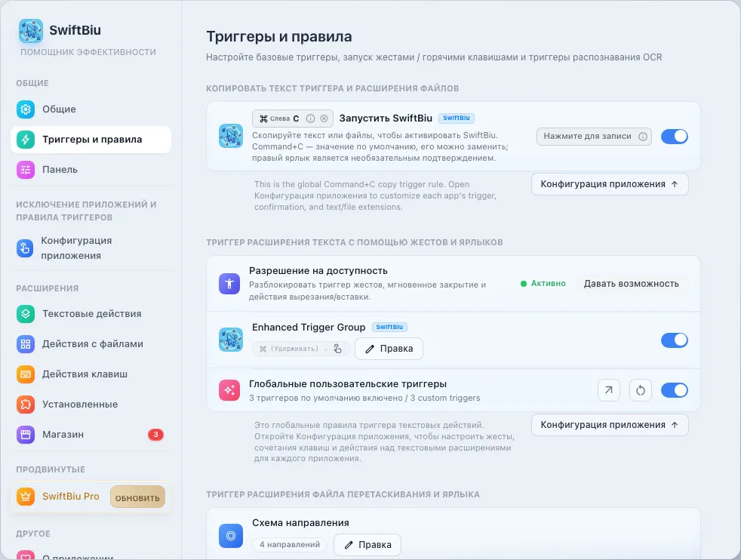741x560 pixels.
Task: Click the SwiftBiu tag next to Запустить SwiftBiu
Action: click(456, 118)
